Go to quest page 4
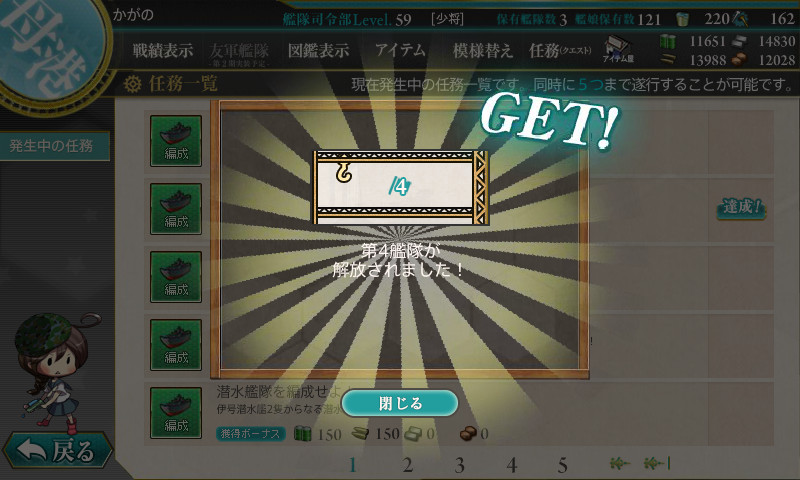Viewport: 800px width, 480px height. 512,465
